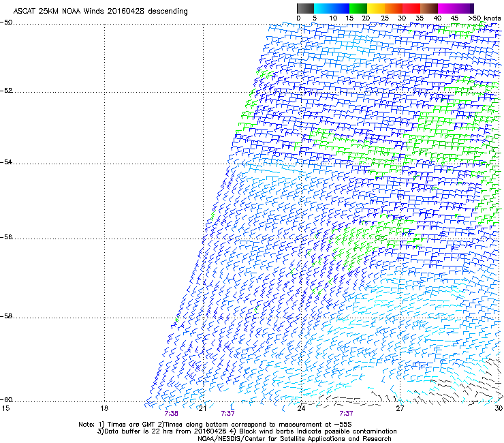Click the legend value '20' on color bar
The image size is (504, 443).
point(366,18)
